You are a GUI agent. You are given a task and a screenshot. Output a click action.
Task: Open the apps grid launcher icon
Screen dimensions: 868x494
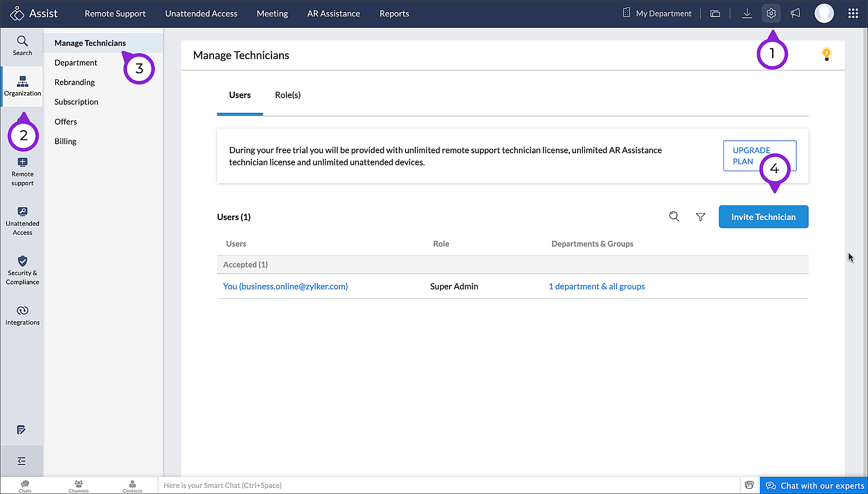pos(853,13)
